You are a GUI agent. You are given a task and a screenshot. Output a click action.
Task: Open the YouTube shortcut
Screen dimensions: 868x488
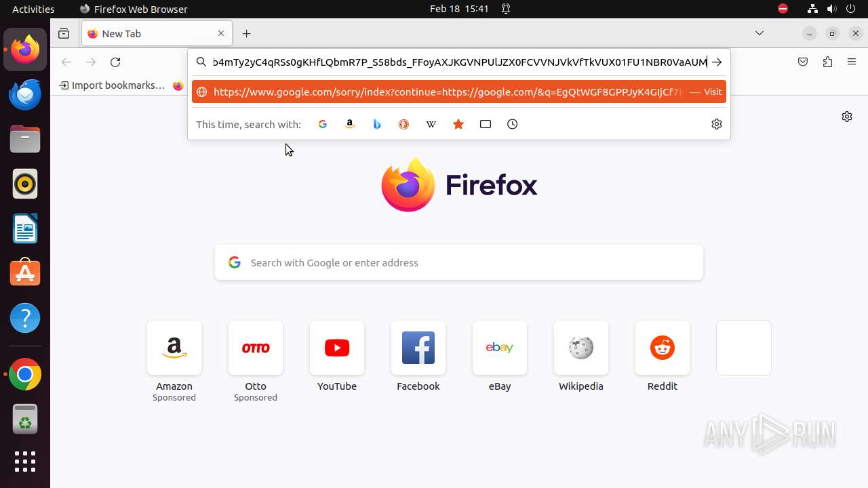(x=337, y=348)
